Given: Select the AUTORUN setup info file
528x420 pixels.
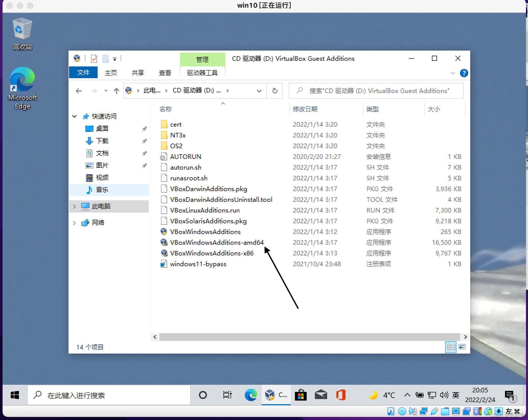Looking at the screenshot, I should pyautogui.click(x=186, y=157).
